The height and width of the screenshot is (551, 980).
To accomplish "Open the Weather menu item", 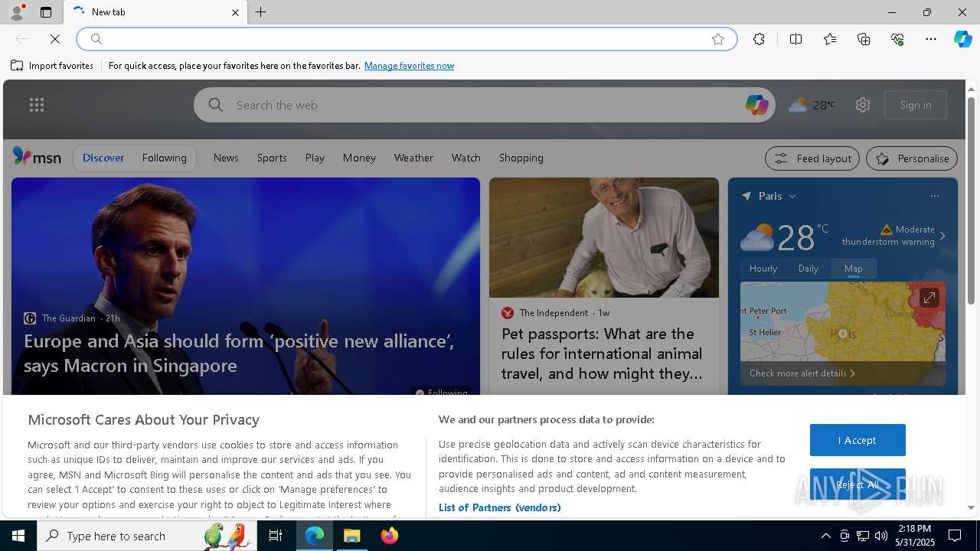I will tap(413, 158).
